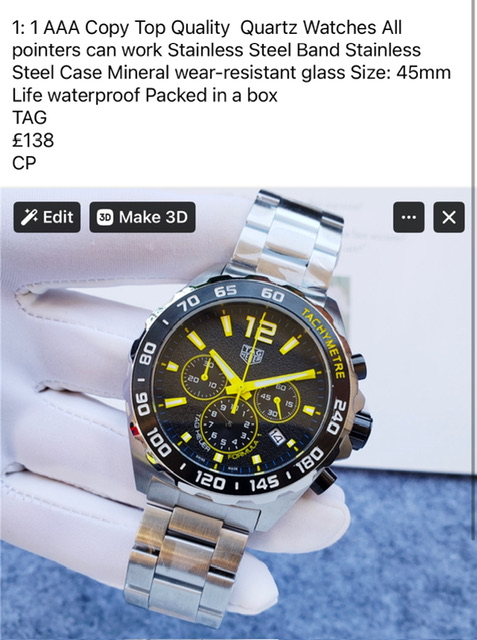This screenshot has height=640, width=477.
Task: Click the yellow 12 numeral on the dial
Action: [x=260, y=330]
